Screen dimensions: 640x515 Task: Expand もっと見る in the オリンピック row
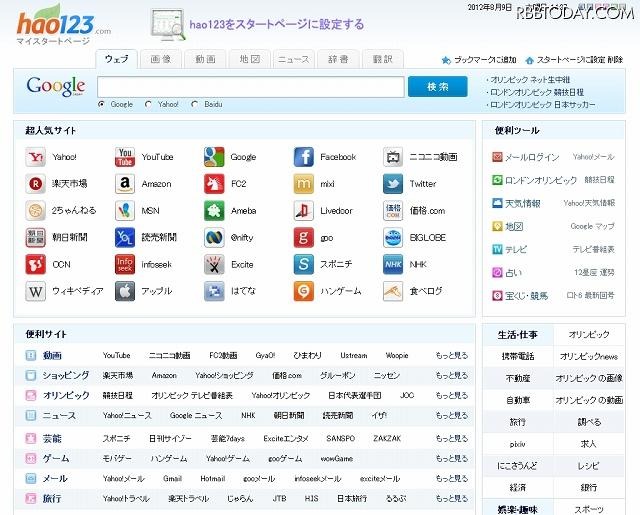451,395
